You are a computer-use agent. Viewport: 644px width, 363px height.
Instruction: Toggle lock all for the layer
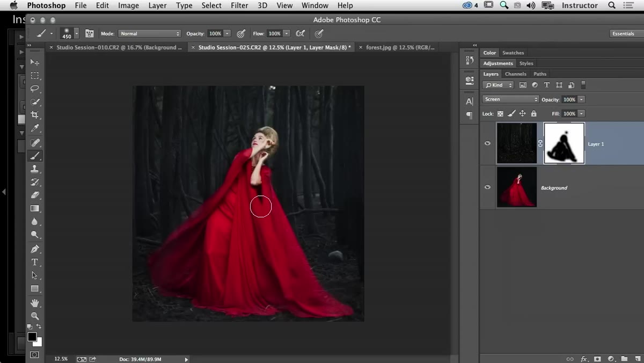[533, 114]
